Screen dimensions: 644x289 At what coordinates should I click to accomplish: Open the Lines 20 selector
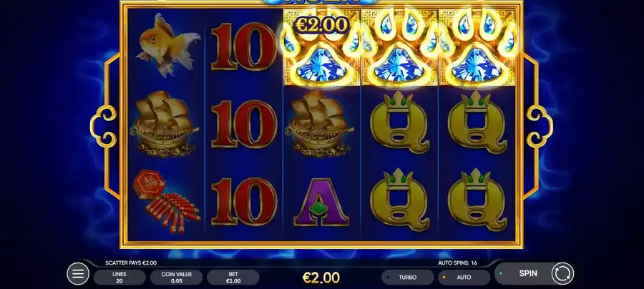click(x=119, y=277)
